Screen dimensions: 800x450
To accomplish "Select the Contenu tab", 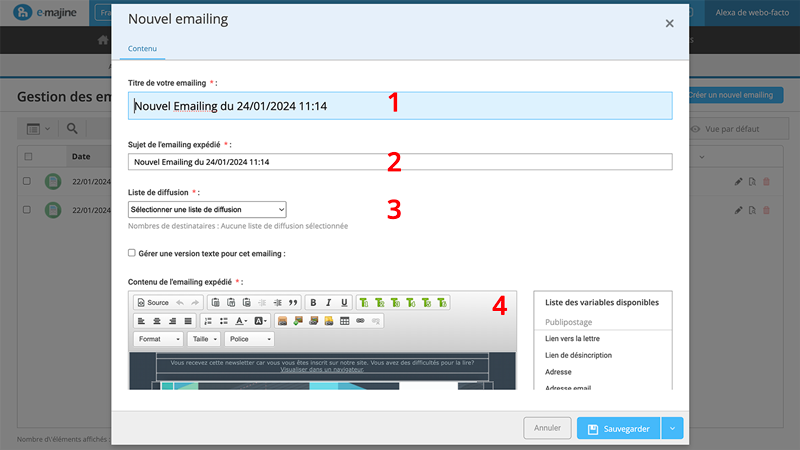I will point(142,48).
